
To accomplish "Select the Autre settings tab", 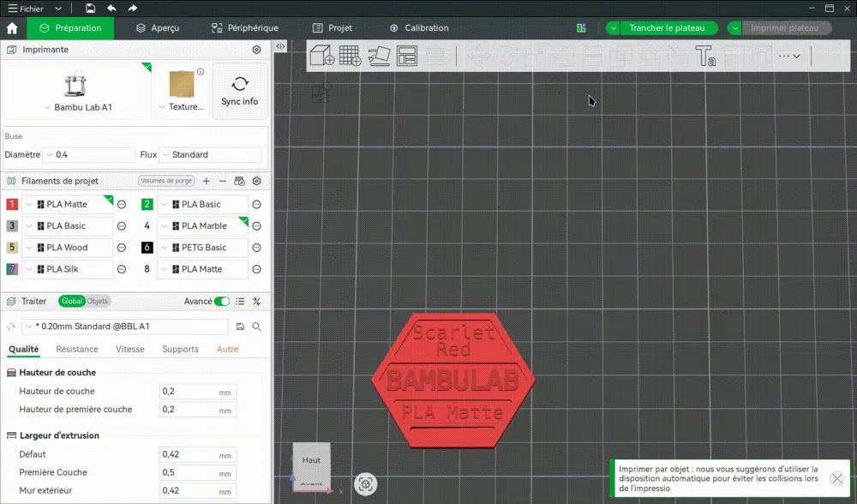I will 227,350.
